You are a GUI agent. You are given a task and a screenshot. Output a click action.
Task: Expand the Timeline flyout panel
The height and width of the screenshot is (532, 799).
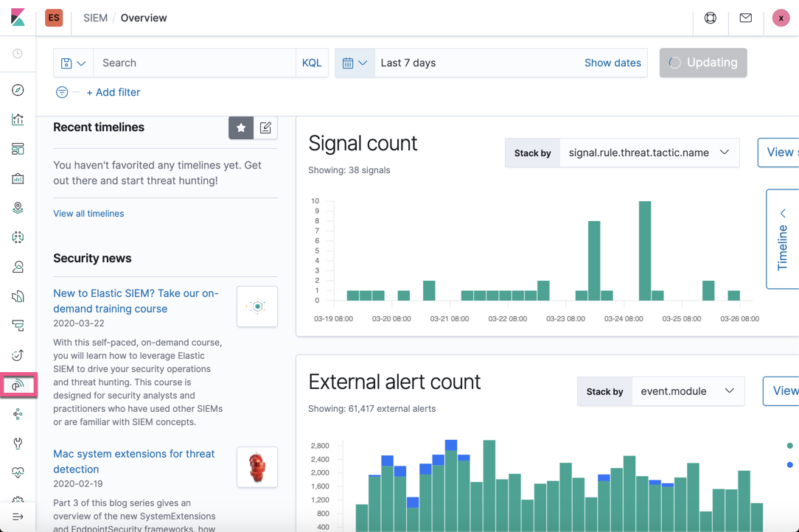click(x=783, y=239)
